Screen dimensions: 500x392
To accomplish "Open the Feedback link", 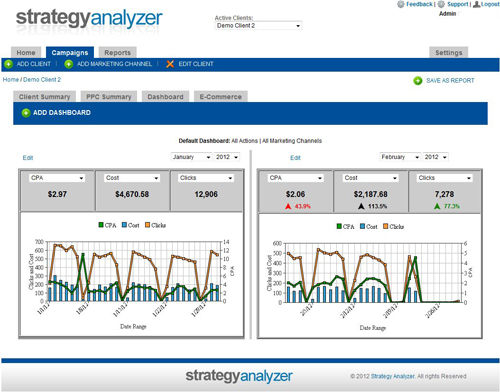I will [x=419, y=4].
